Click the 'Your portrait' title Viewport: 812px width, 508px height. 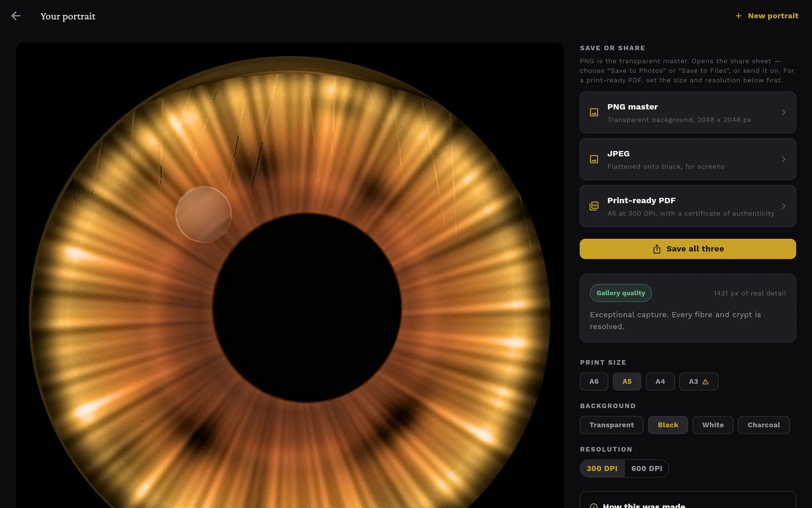click(x=68, y=16)
